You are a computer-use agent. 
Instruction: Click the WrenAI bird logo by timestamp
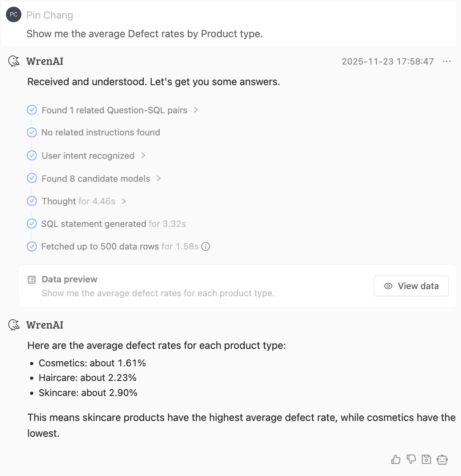point(14,61)
